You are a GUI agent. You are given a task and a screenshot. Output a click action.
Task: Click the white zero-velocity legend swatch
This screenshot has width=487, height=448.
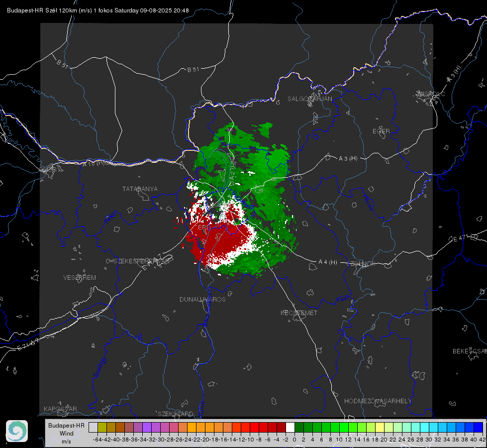[290, 427]
